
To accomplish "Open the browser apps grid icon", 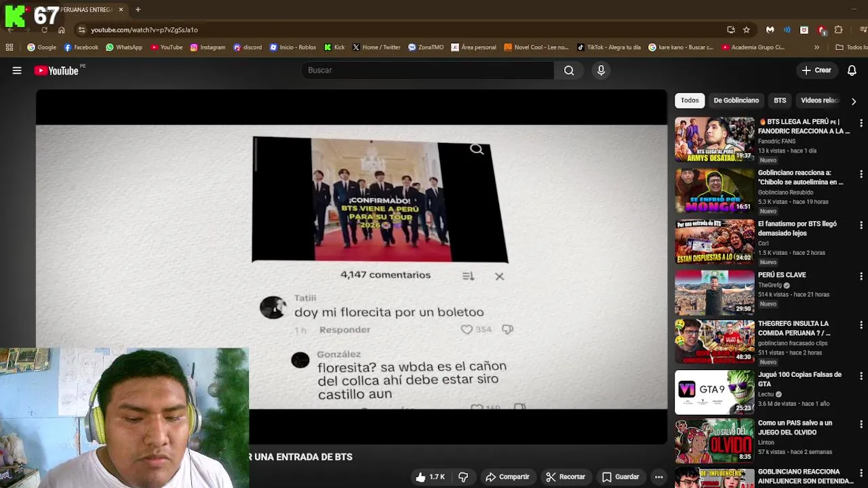I will [x=9, y=47].
